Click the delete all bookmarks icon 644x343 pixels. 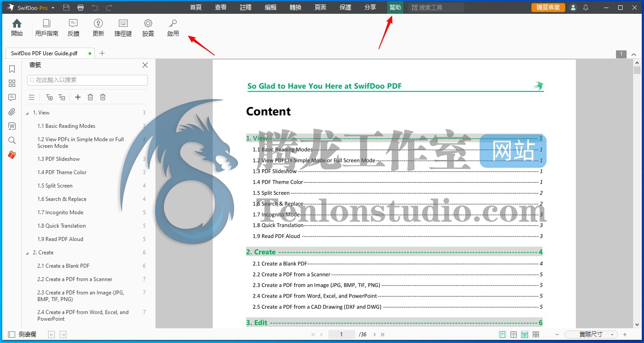click(x=103, y=97)
